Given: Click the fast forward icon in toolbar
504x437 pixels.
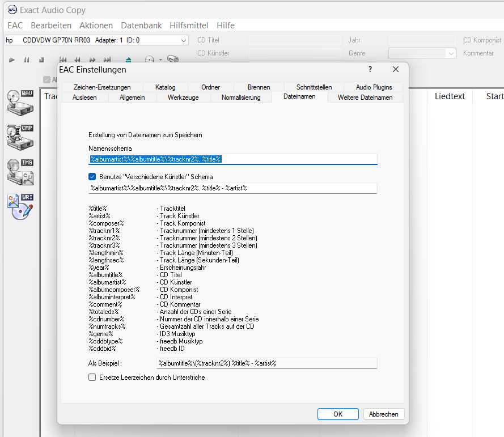Looking at the screenshot, I should [92, 60].
